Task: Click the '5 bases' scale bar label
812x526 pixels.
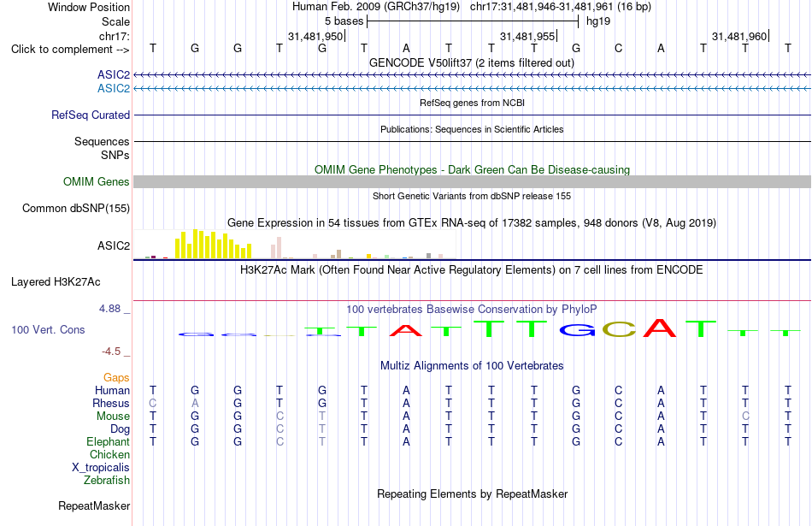Action: (x=344, y=21)
